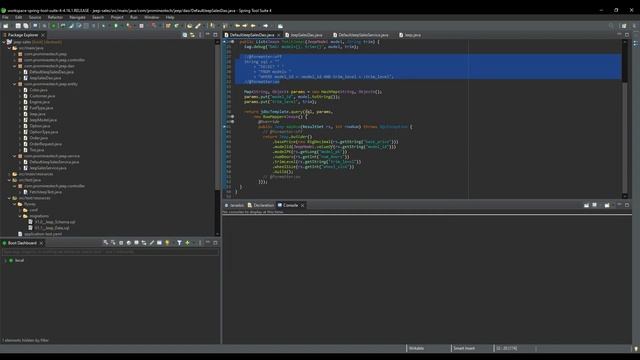
Task: Select FetchJeepTest.java in Package Explorer
Action: [45, 192]
